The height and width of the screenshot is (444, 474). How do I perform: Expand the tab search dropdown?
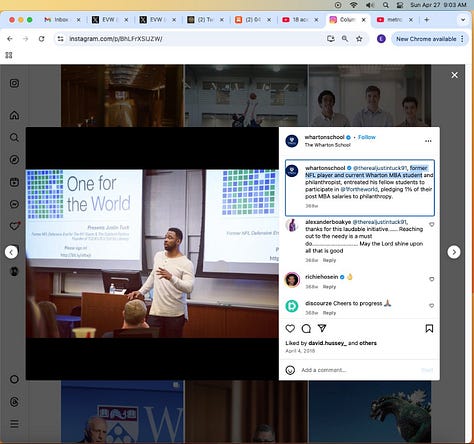[x=463, y=20]
